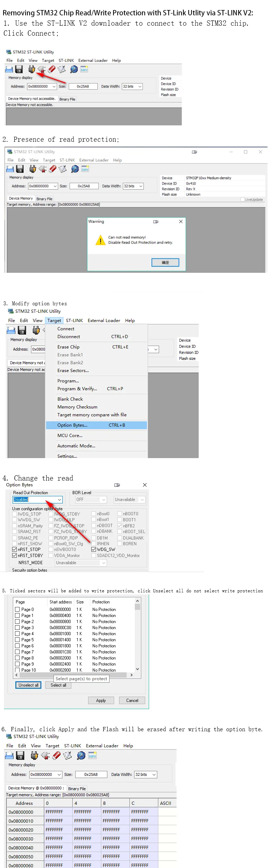Click the page list vertical scrollbar down arrow
The image size is (270, 868).
point(137,669)
